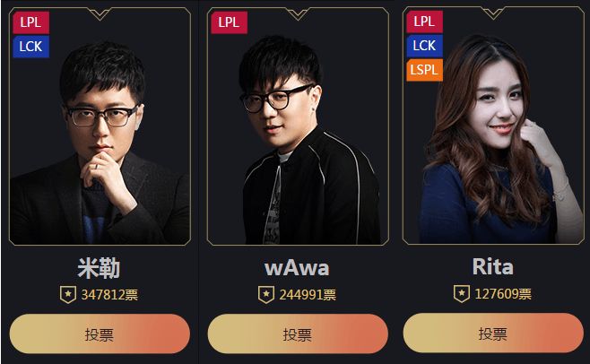Click the star shield icon beside 127609票
The height and width of the screenshot is (364, 590).
[x=462, y=293]
